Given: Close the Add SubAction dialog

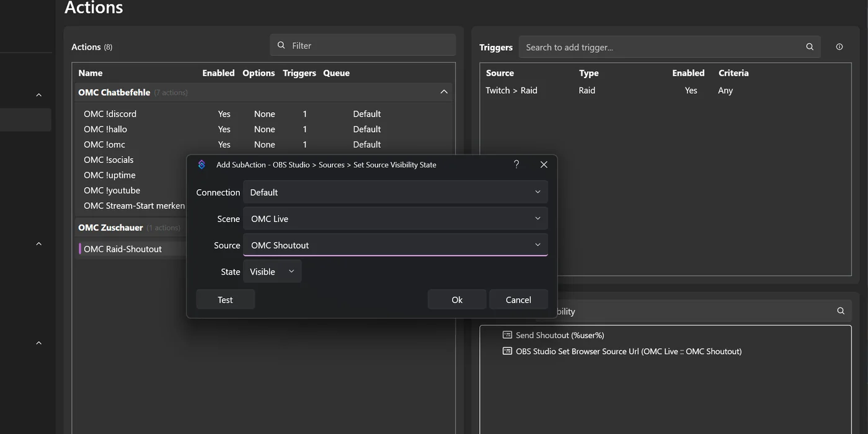Looking at the screenshot, I should coord(544,164).
